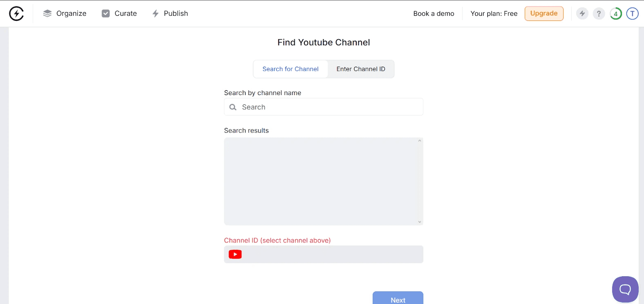Image resolution: width=644 pixels, height=304 pixels.
Task: Click the search results scroll up arrow
Action: tap(420, 141)
